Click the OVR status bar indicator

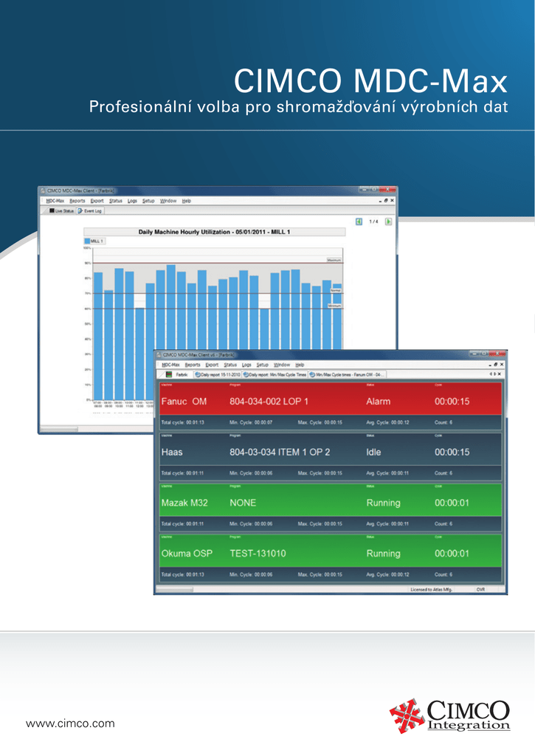[x=480, y=590]
